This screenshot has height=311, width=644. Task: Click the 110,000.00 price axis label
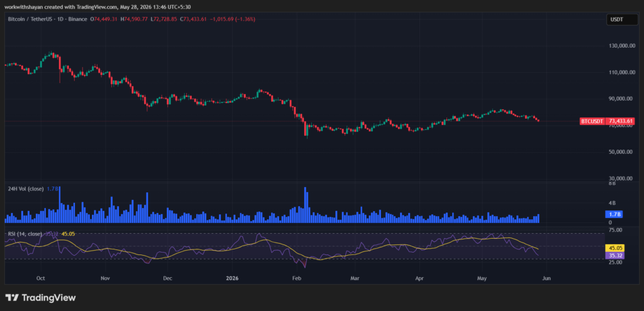622,72
